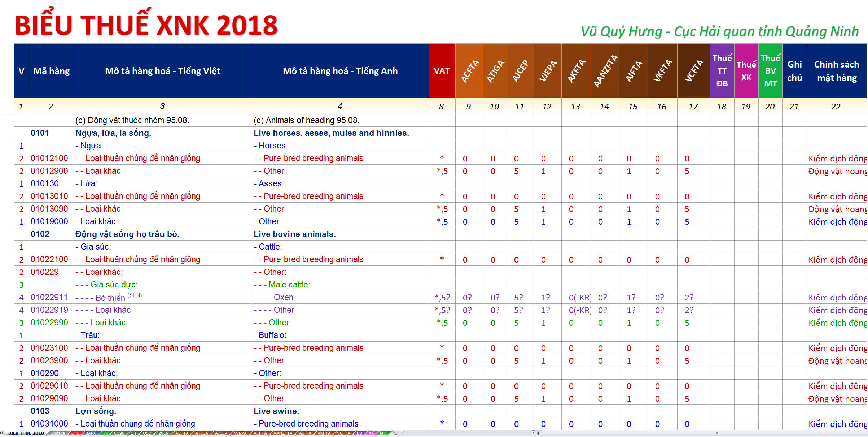
Task: Click the tab split handle beside the scrollbar
Action: coord(534,433)
